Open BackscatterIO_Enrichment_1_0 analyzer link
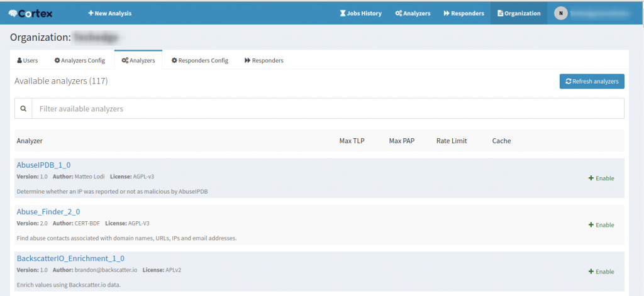 point(70,259)
